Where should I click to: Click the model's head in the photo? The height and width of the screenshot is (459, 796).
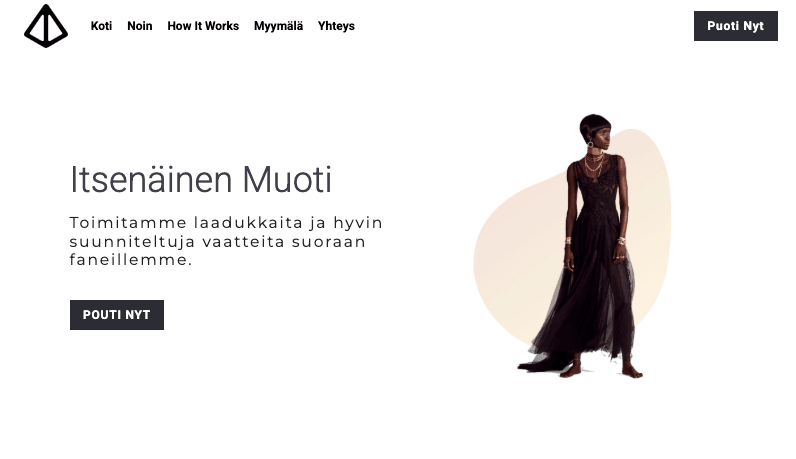[595, 128]
